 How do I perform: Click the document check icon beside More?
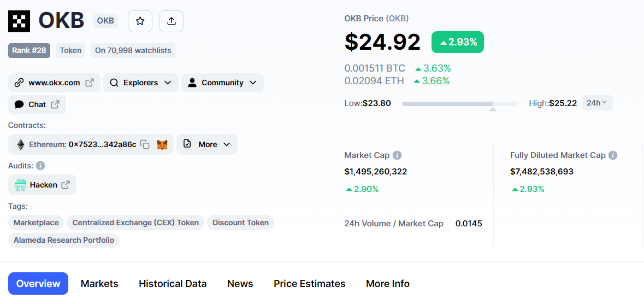tap(187, 144)
